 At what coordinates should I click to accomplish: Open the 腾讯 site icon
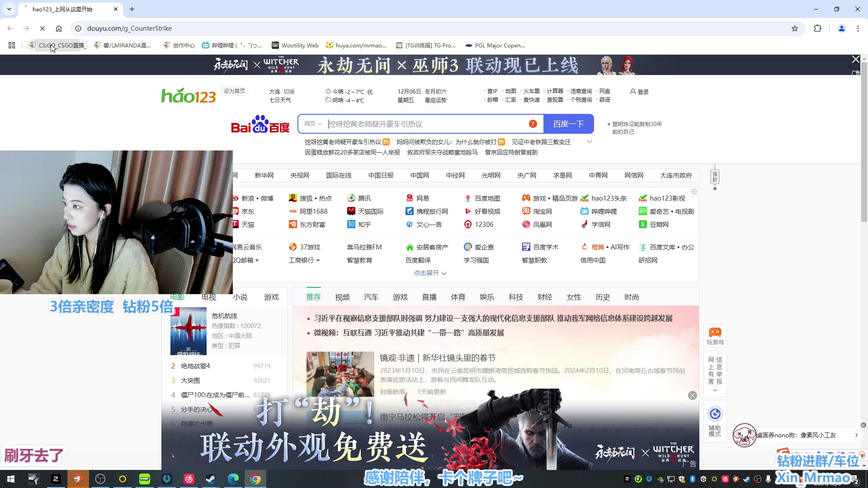pos(351,198)
